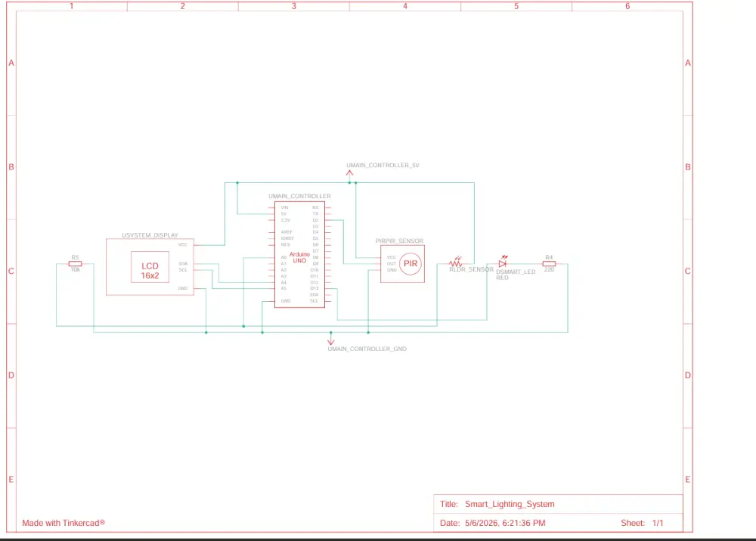Select the LCD 16x2 inner box
Viewport: 756px width, 541px height.
tap(150, 267)
